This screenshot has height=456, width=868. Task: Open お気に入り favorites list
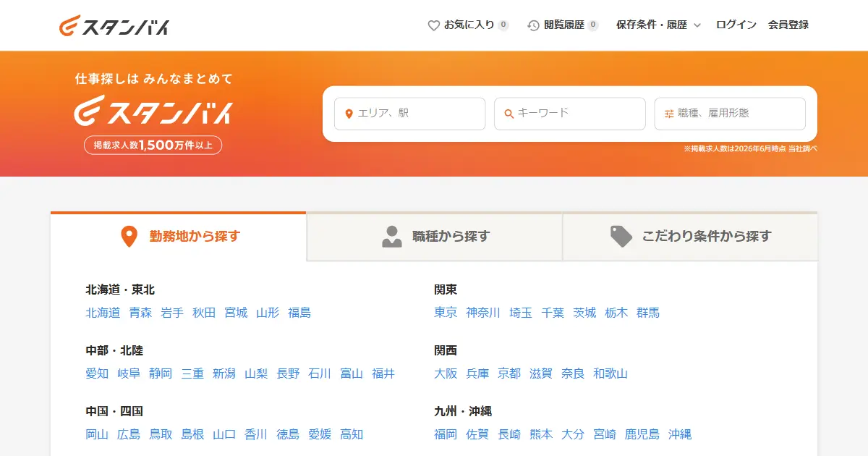[469, 25]
